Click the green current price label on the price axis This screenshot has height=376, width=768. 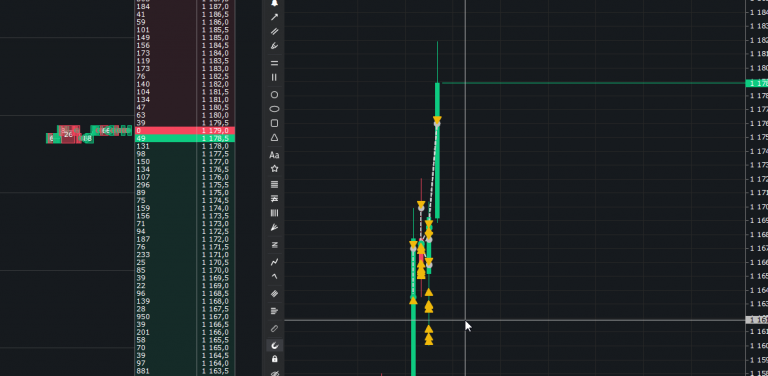[756, 83]
